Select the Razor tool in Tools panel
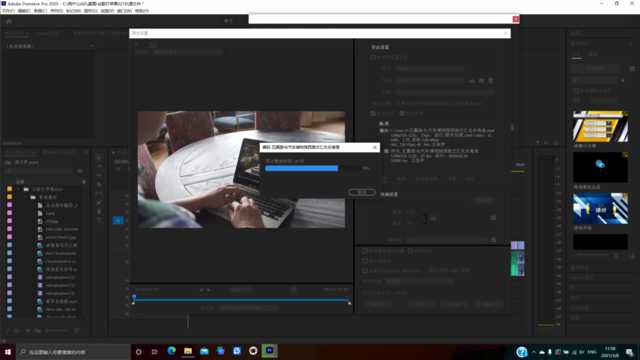Image resolution: width=640 pixels, height=360 pixels. 99,184
